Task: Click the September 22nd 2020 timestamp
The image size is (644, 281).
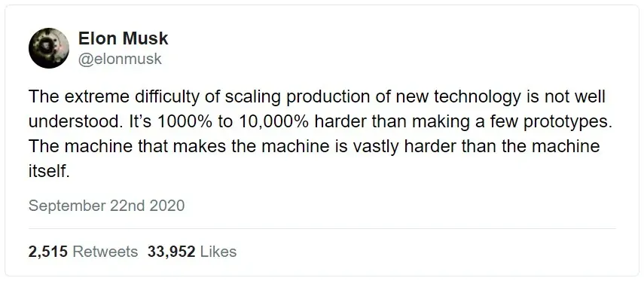Action: tap(106, 206)
